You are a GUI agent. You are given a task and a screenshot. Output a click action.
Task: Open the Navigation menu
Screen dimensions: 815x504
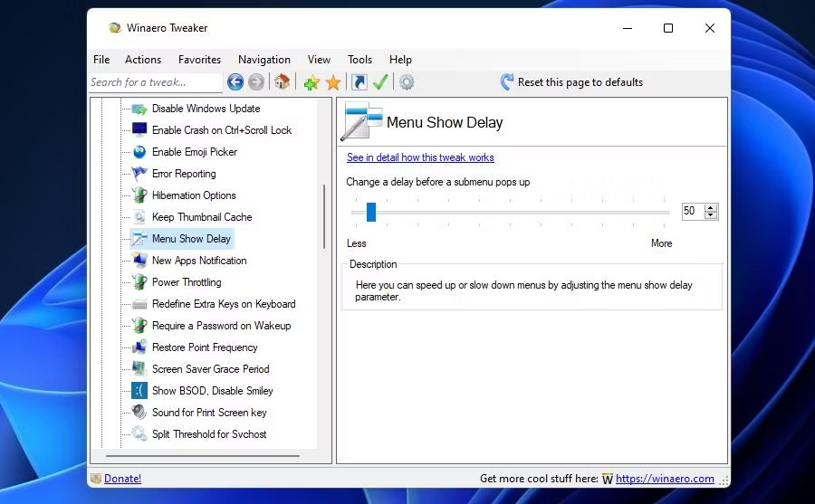tap(264, 60)
